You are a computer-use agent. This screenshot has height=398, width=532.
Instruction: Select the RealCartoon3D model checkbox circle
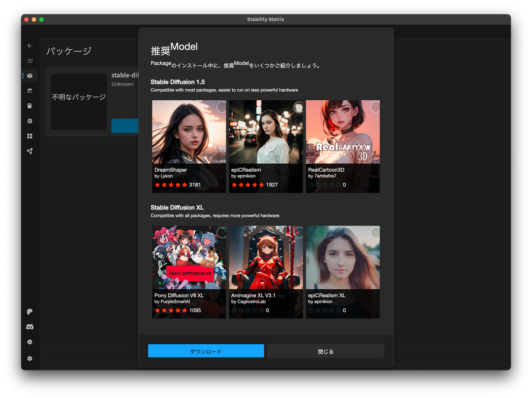click(x=375, y=107)
